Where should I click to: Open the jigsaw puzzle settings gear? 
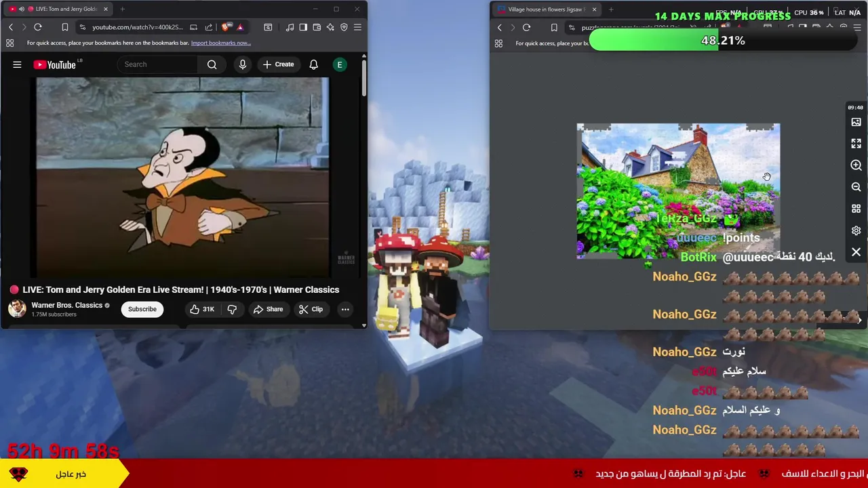point(856,230)
